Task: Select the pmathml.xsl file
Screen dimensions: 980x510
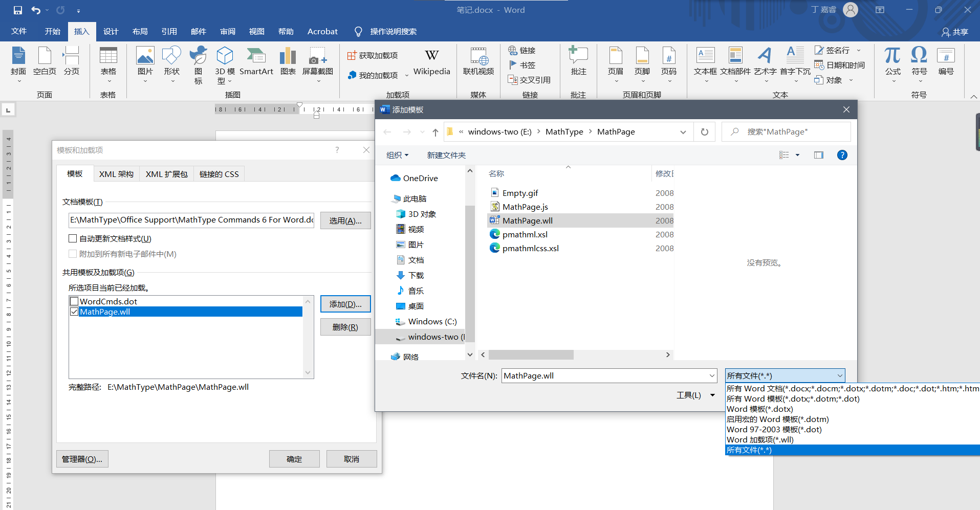Action: 525,234
